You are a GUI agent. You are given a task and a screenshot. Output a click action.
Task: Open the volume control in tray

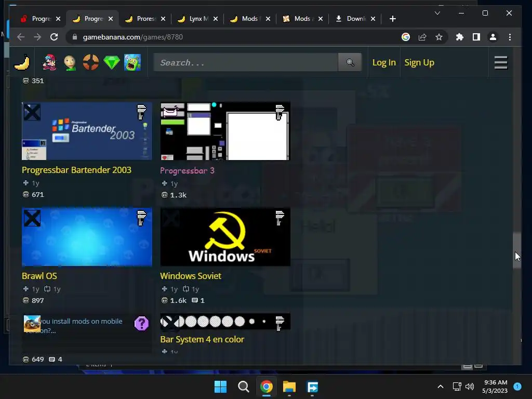pyautogui.click(x=470, y=387)
